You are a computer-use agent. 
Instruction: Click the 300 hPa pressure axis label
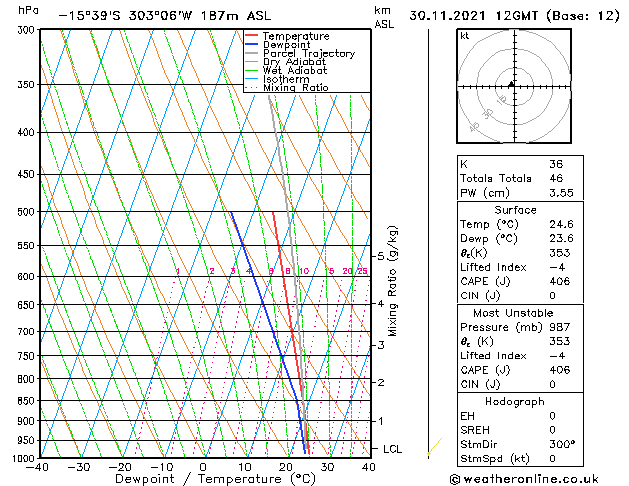tap(28, 30)
